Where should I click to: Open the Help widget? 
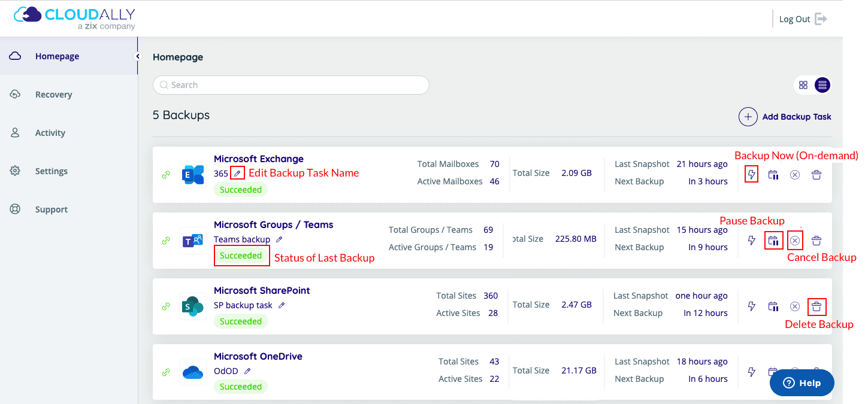point(802,383)
